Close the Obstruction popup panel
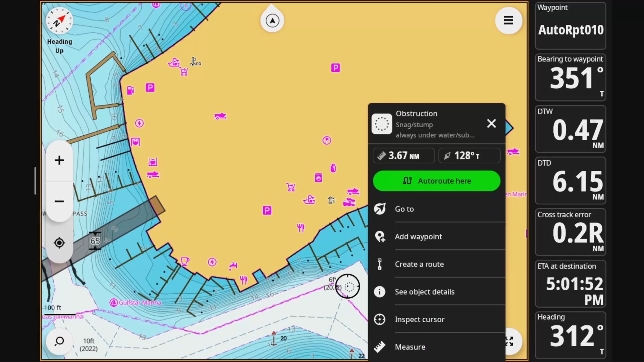The height and width of the screenshot is (362, 644). click(491, 124)
